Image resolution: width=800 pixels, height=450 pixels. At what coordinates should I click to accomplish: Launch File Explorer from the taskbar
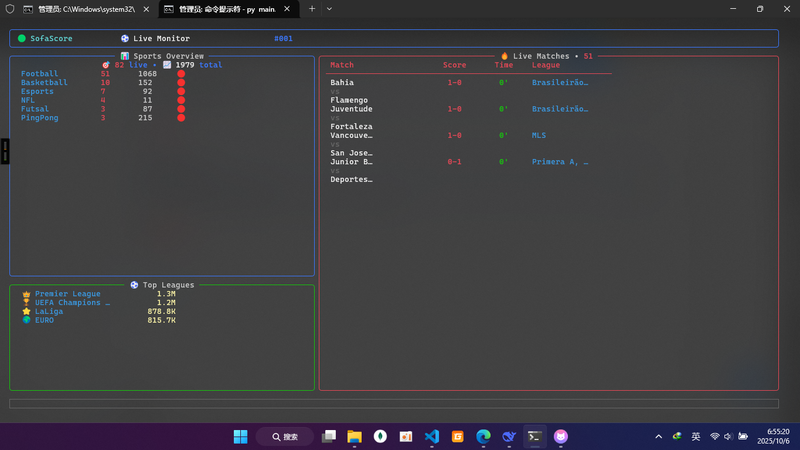[x=354, y=436]
